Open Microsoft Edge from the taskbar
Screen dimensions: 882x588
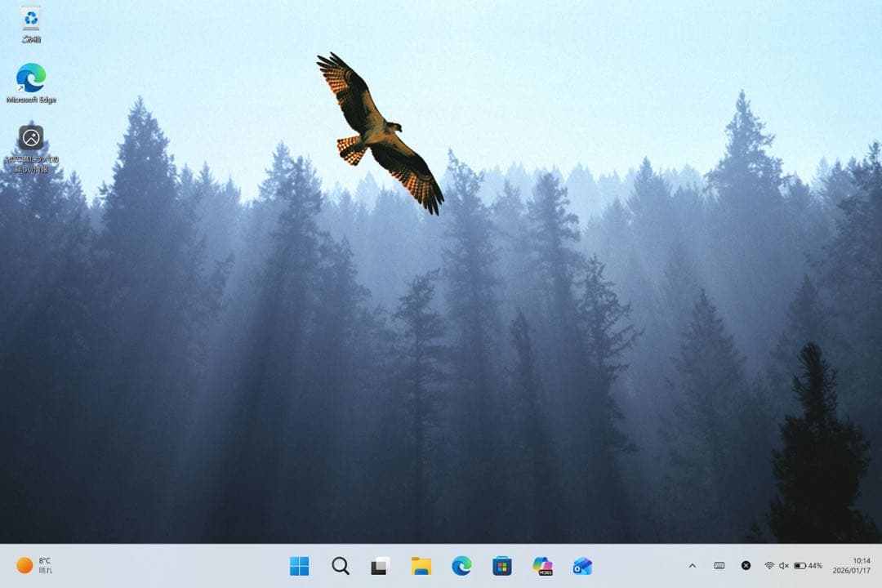click(461, 566)
